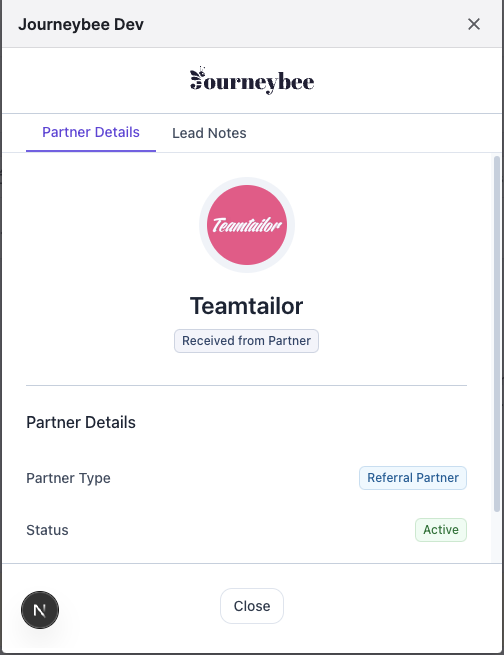Select the Received from Partner badge
This screenshot has height=655, width=504.
[x=246, y=341]
